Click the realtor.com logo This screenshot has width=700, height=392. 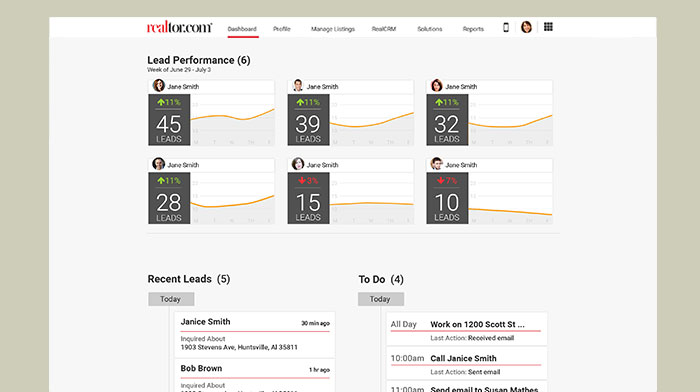tap(179, 27)
